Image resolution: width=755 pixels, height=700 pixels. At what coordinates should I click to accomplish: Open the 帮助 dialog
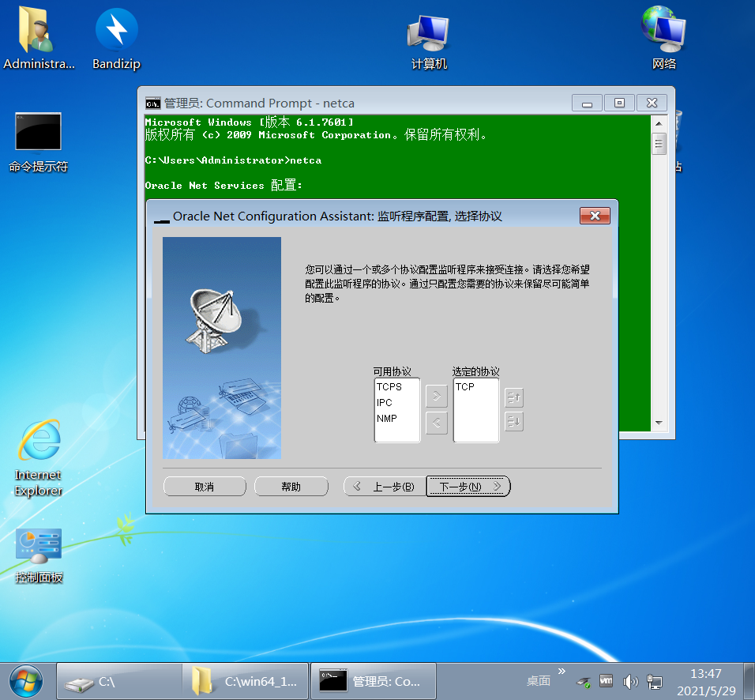291,486
